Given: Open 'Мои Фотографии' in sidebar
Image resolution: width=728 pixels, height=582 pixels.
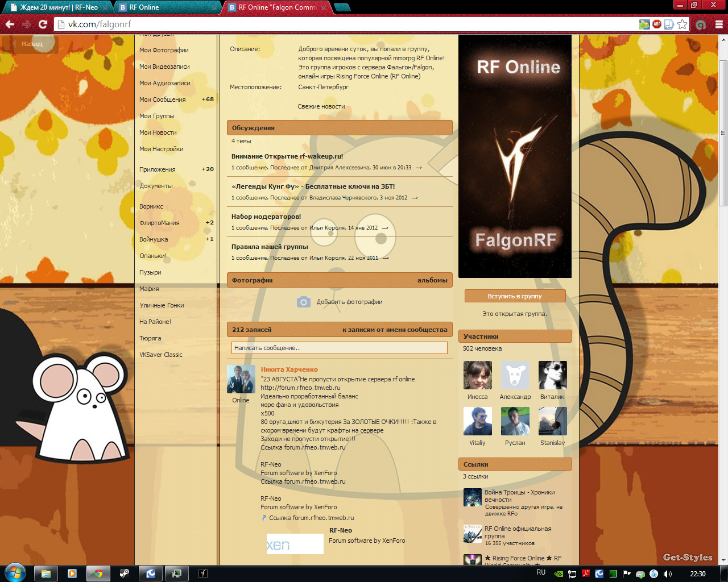Looking at the screenshot, I should [164, 50].
